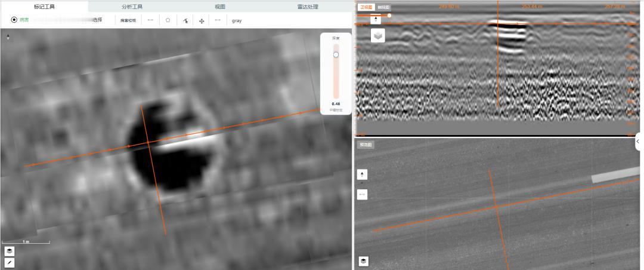The image size is (644, 270).
Task: Switch to the 正视图 front view tab
Action: 366,7
